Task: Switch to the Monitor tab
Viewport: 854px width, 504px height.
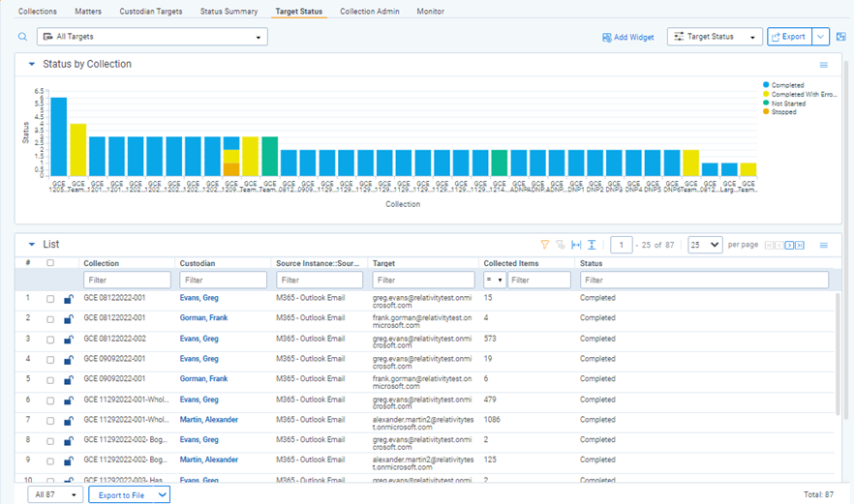Action: tap(430, 11)
